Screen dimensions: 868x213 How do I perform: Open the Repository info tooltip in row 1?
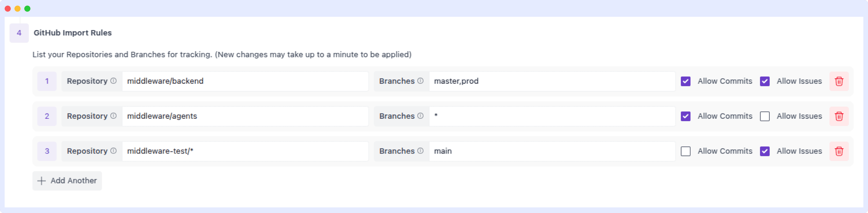(x=114, y=81)
